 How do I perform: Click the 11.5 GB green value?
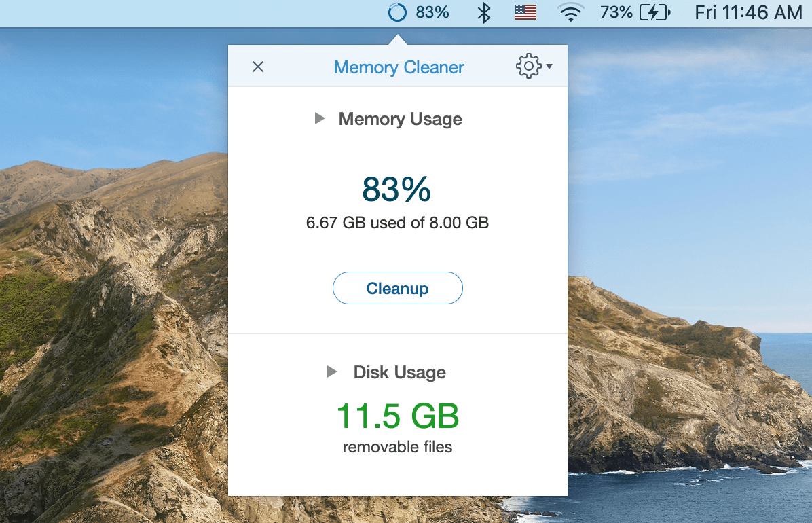click(398, 416)
